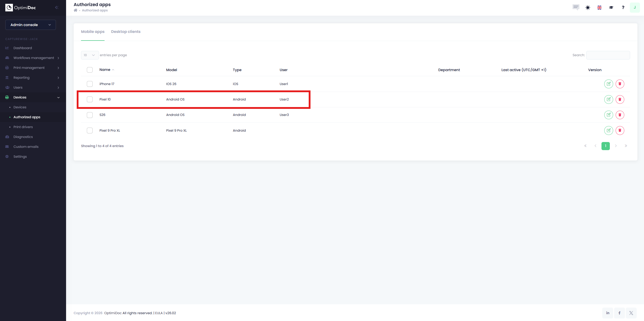Switch to the Desktop clients tab

pyautogui.click(x=126, y=32)
